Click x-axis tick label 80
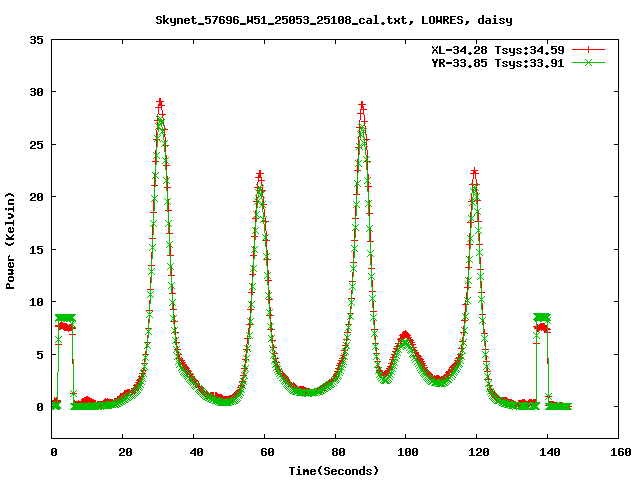This screenshot has width=640, height=480. (338, 452)
